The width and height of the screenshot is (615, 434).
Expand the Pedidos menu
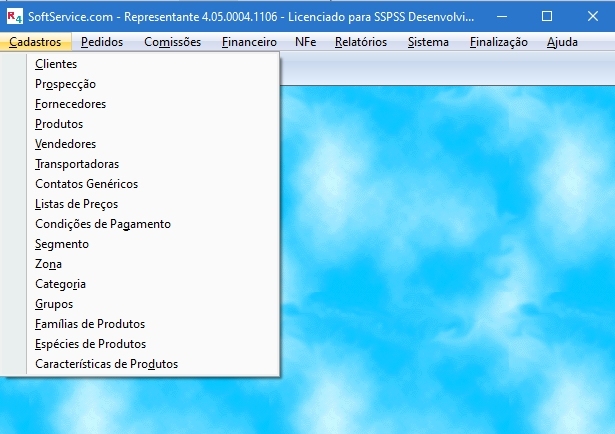102,42
